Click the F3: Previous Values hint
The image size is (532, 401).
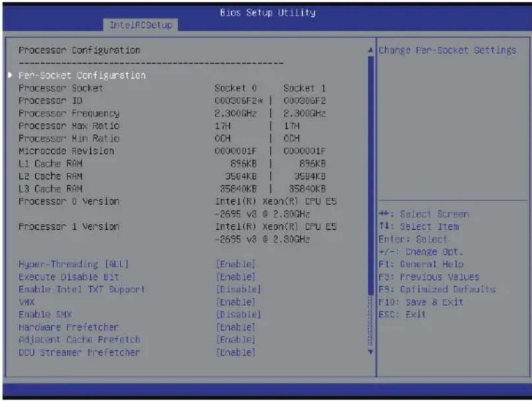pyautogui.click(x=429, y=277)
